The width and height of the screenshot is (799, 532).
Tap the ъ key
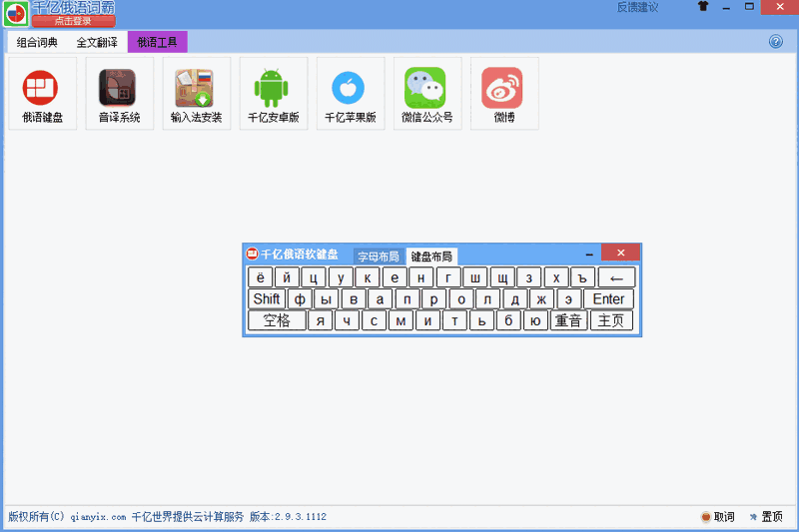(583, 277)
